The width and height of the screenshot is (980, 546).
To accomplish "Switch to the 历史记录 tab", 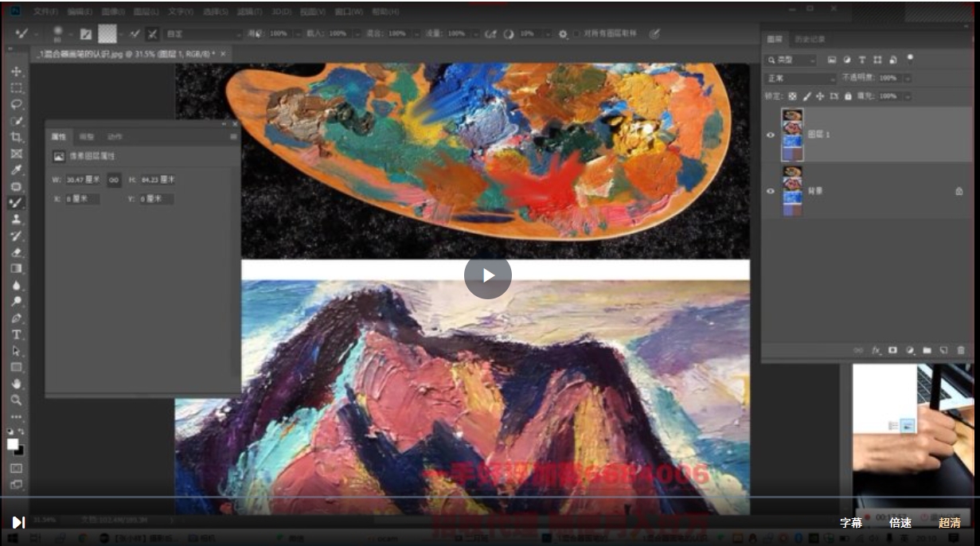I will 812,39.
